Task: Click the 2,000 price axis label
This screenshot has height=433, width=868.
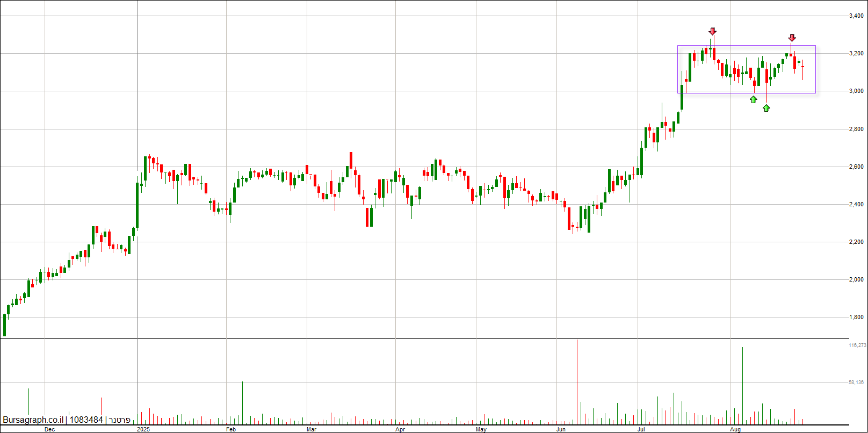Action: (856, 280)
